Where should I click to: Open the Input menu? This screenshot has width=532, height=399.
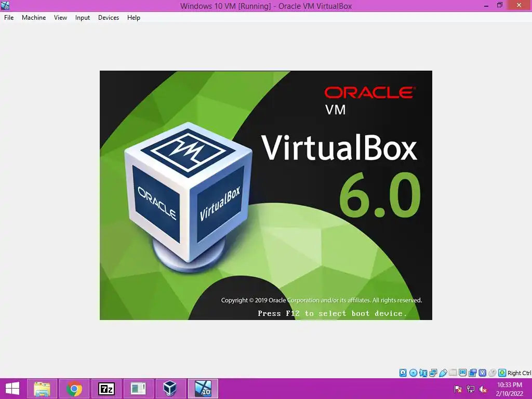[x=83, y=18]
